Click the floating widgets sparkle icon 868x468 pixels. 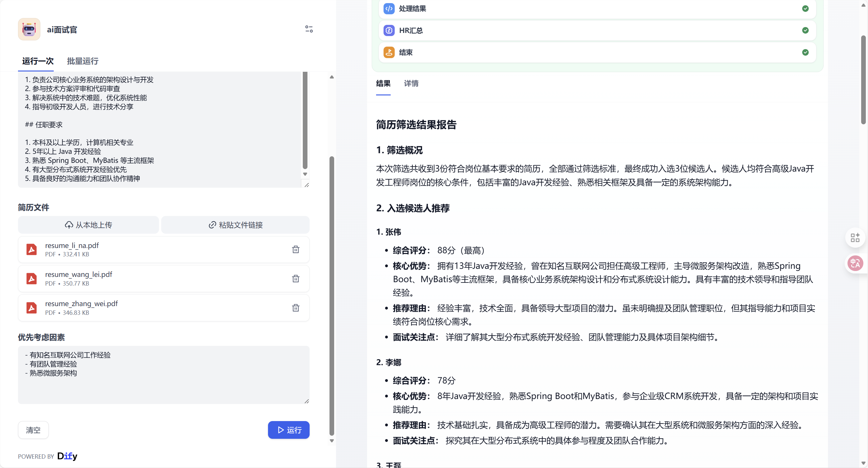[855, 238]
